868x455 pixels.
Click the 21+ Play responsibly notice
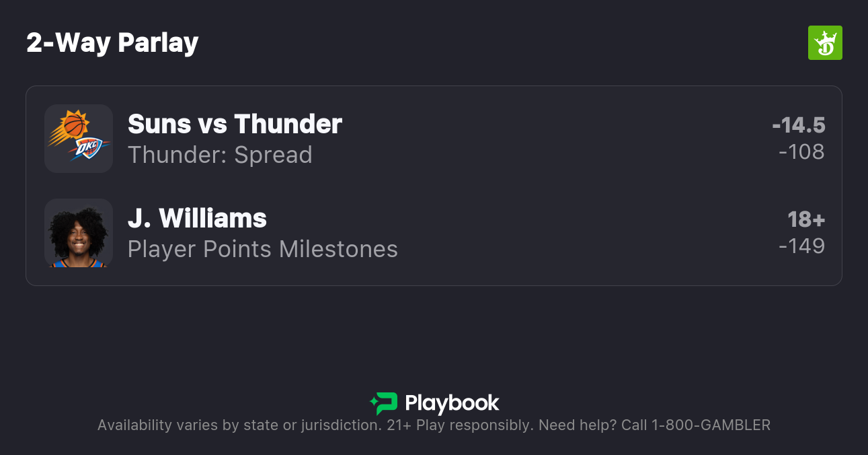click(x=460, y=425)
